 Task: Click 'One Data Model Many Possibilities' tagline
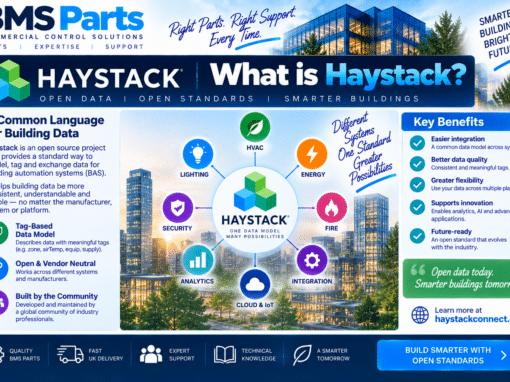(x=255, y=234)
